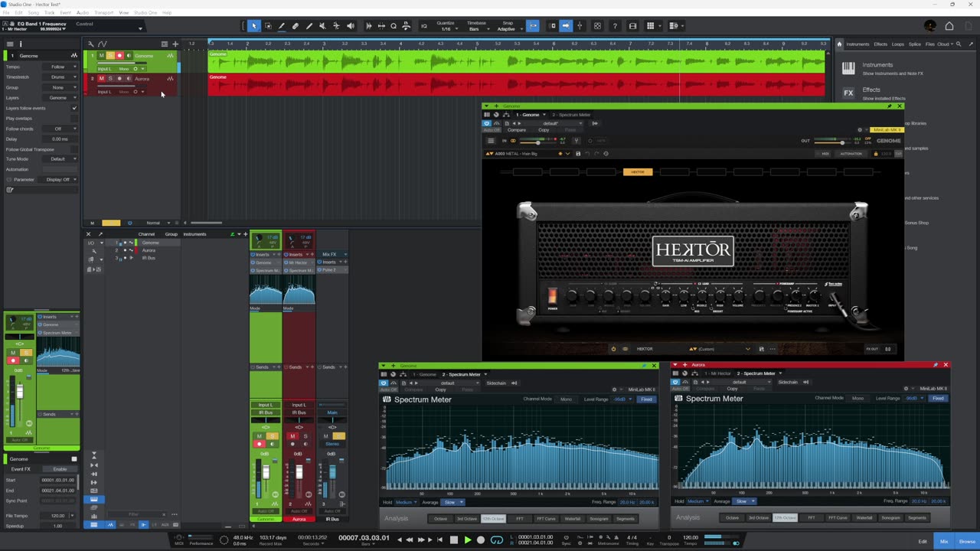Click the Start time field in inspector

[58, 480]
